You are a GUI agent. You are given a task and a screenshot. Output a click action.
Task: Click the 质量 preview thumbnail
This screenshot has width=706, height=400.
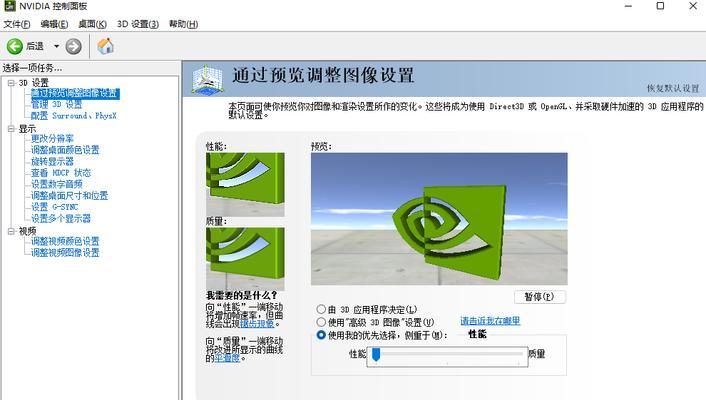[245, 259]
